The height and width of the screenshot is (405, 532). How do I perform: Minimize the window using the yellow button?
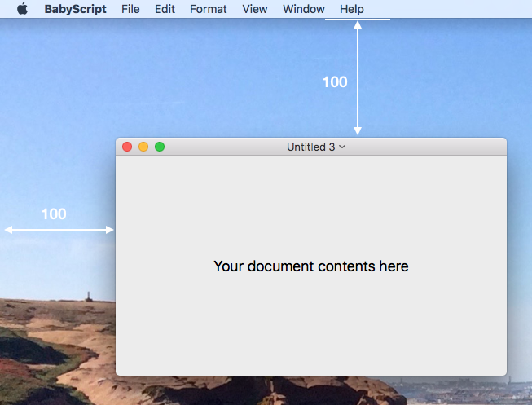click(x=143, y=147)
